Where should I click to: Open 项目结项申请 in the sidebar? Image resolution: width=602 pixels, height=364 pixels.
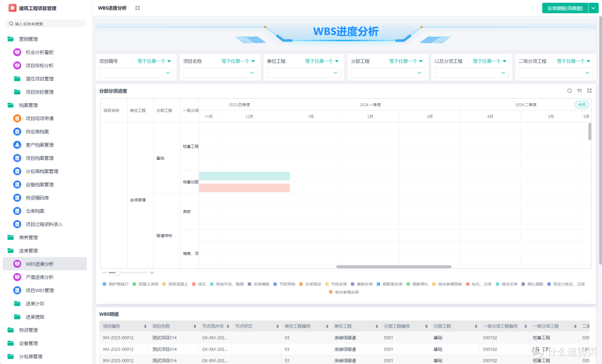40,118
